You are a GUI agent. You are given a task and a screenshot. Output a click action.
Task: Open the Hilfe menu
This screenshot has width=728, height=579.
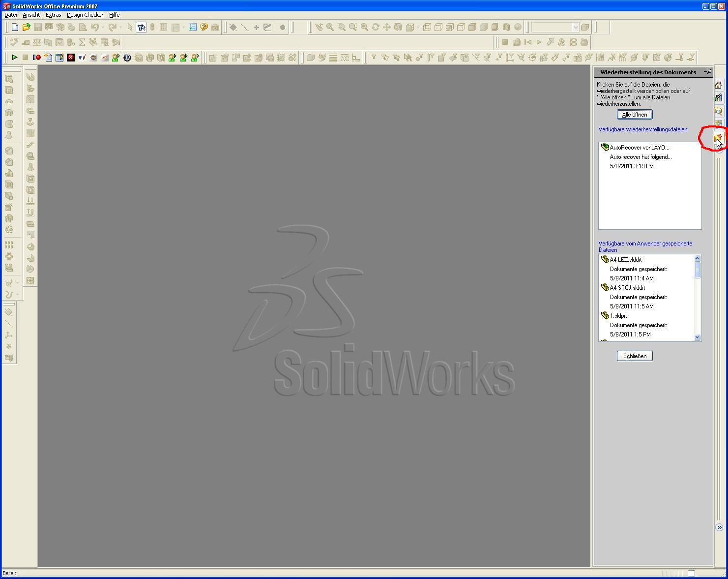[114, 15]
